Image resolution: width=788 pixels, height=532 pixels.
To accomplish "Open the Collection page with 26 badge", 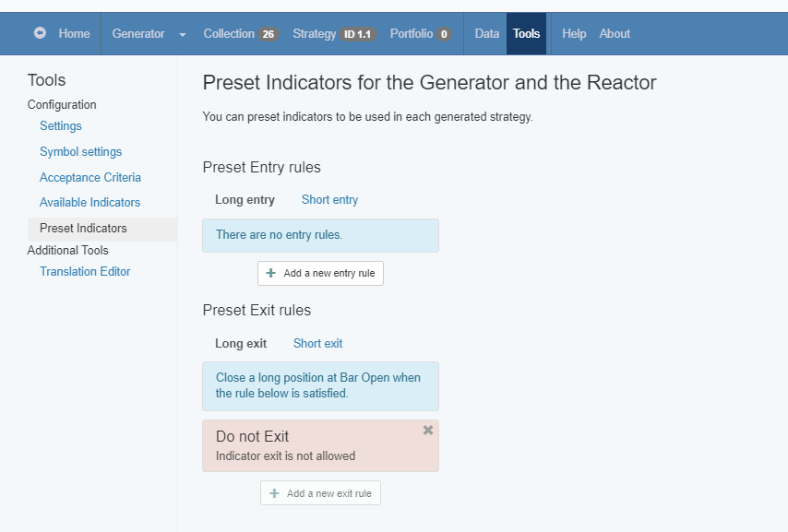I will click(241, 34).
